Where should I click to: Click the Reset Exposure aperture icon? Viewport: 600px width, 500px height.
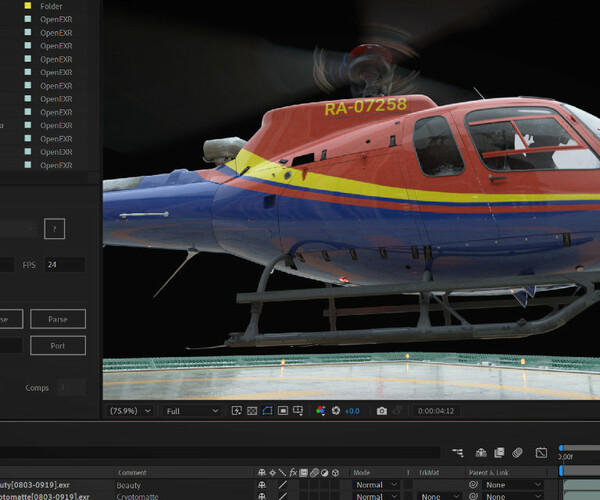tap(336, 411)
